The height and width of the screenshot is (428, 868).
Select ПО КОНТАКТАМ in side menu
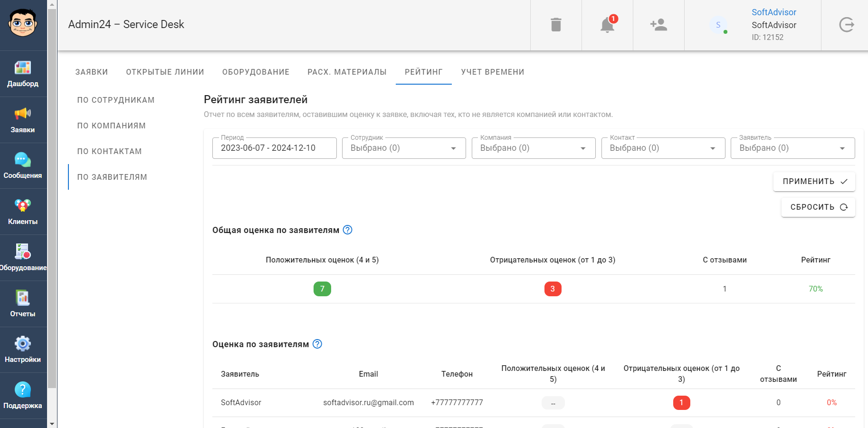(110, 152)
